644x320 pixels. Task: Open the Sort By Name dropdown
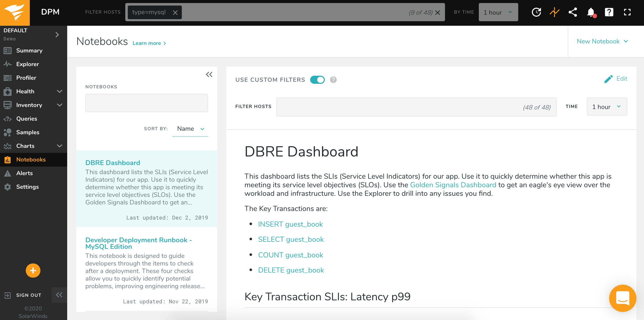[190, 129]
